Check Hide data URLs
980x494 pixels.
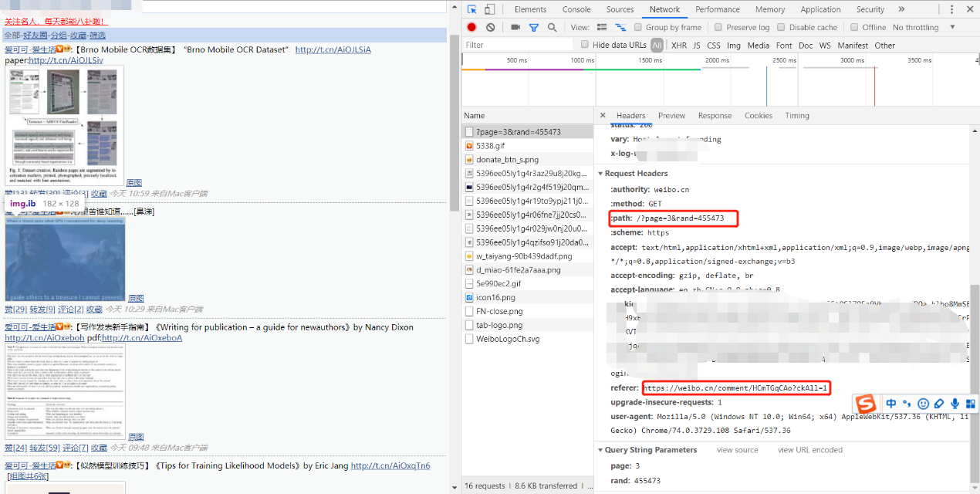pyautogui.click(x=585, y=45)
